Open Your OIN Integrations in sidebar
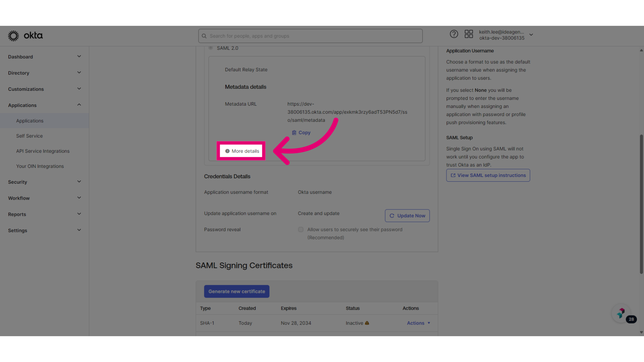This screenshot has width=644, height=362. (x=40, y=166)
